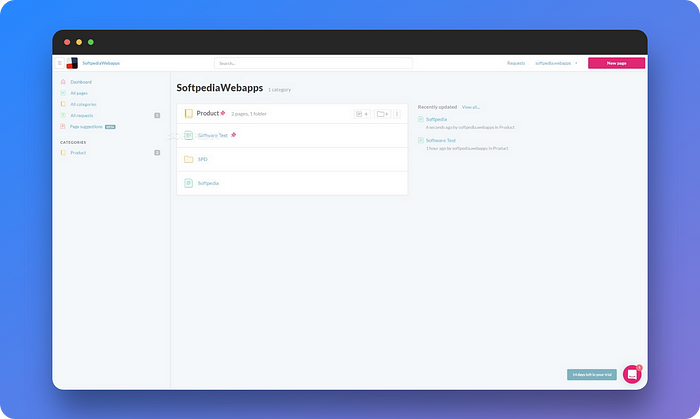This screenshot has height=419, width=700.
Task: Click the Product category book icon
Action: (188, 113)
